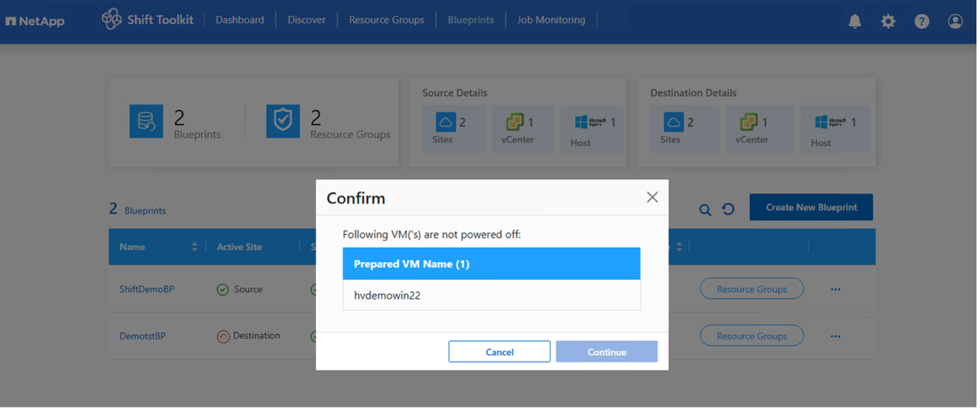
Task: Click the Resource Groups shield icon
Action: (x=283, y=121)
